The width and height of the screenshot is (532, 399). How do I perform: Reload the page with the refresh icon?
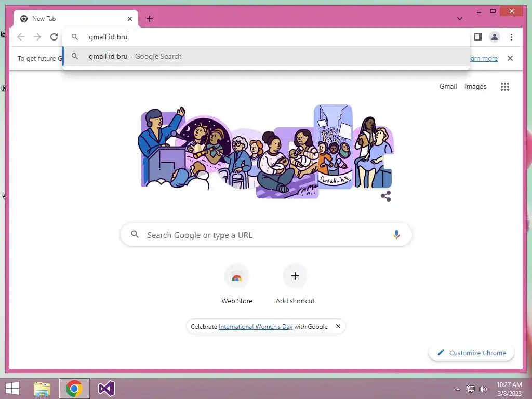54,37
